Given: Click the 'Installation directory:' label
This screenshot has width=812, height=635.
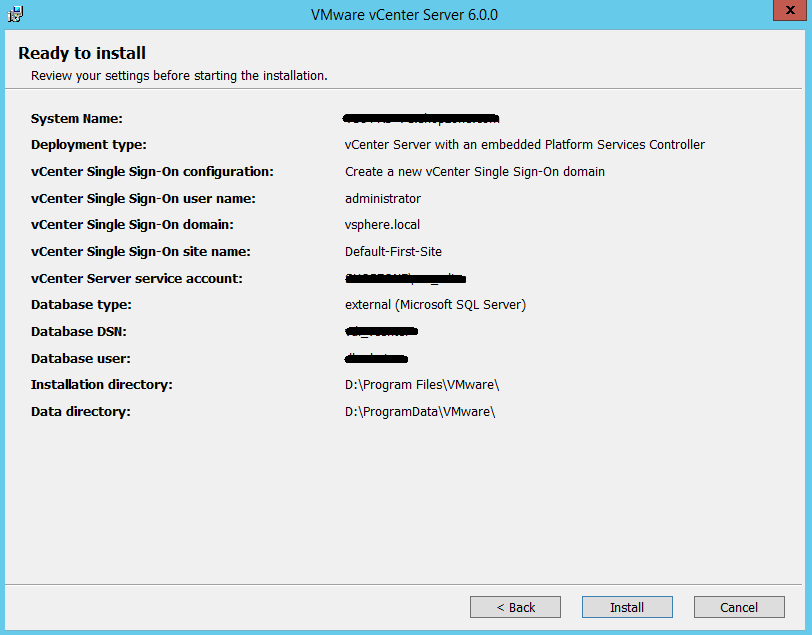Looking at the screenshot, I should click(102, 385).
